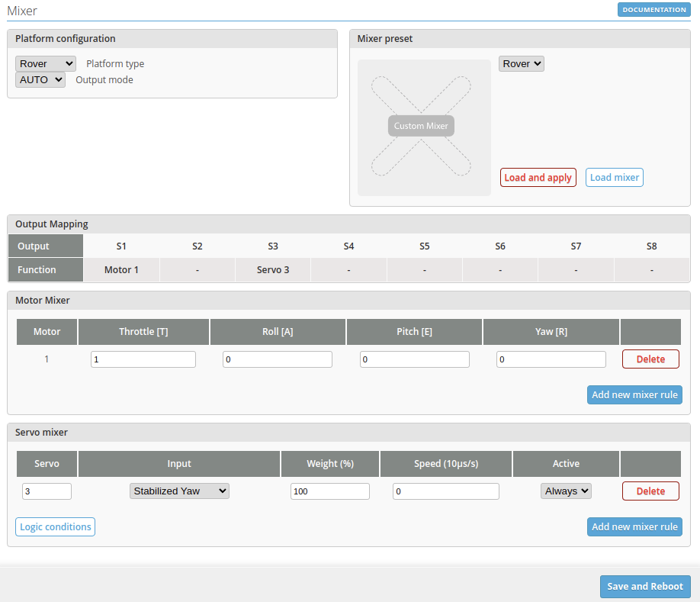Add a new servo mixer rule
Viewport: 700px width, 602px height.
[x=634, y=526]
